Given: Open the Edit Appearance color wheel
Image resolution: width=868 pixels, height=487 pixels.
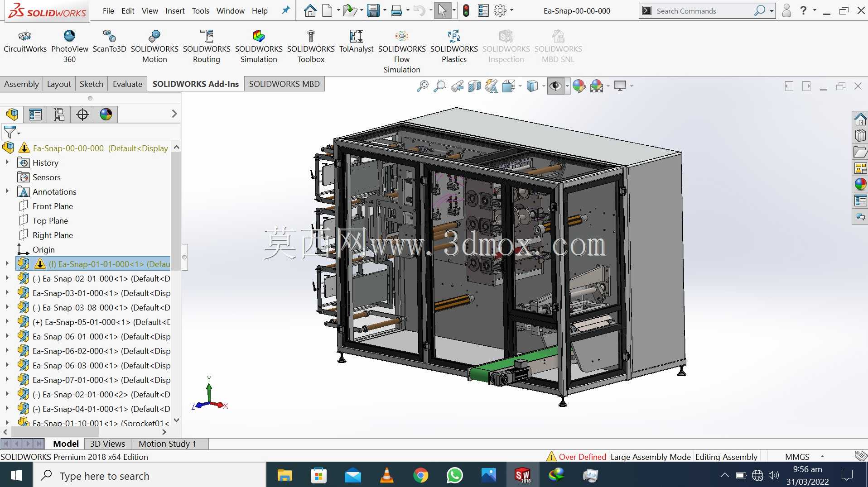Looking at the screenshot, I should (579, 86).
